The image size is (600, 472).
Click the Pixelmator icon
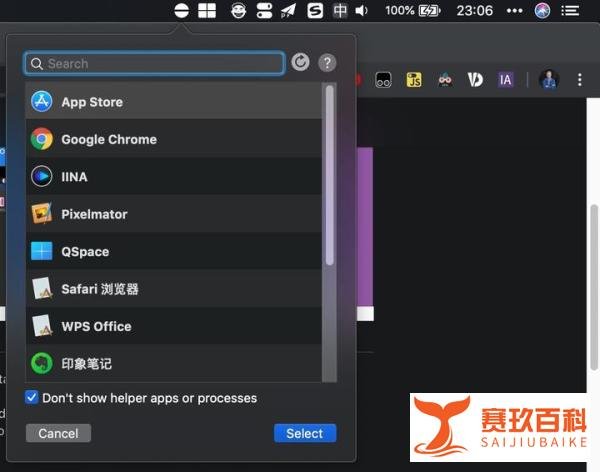[42, 214]
